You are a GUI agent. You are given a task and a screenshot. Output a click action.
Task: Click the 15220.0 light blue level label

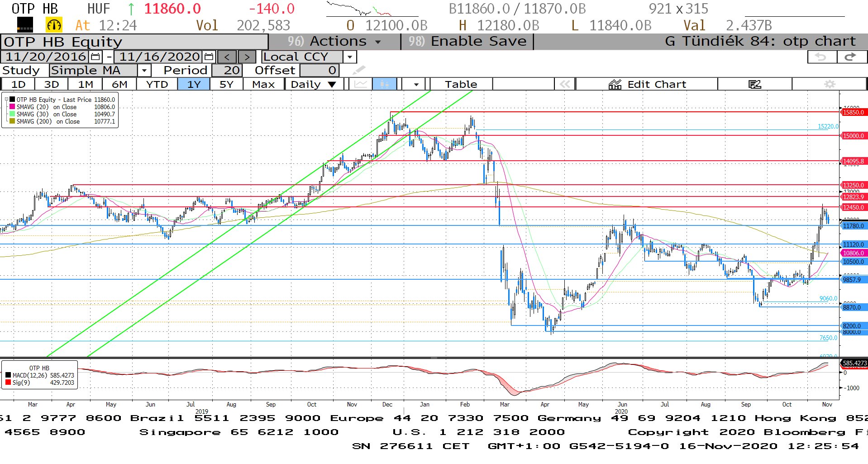click(x=828, y=126)
